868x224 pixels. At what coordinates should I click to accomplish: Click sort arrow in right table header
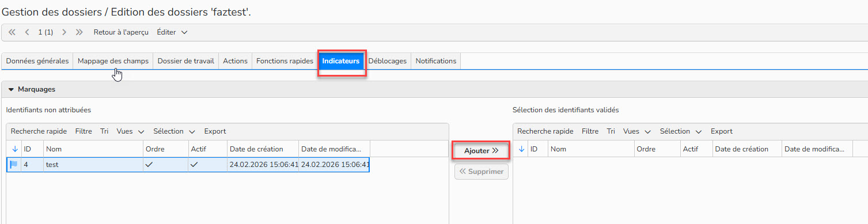[522, 149]
